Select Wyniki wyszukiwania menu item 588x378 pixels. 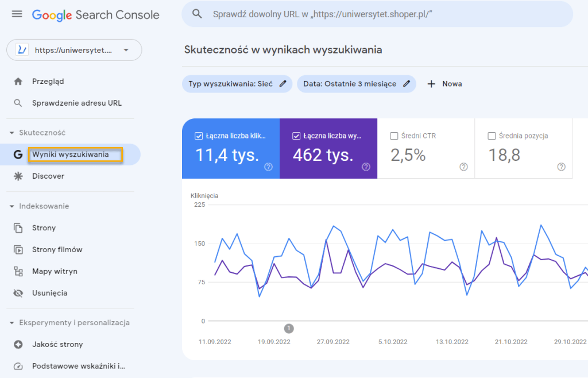tap(70, 155)
